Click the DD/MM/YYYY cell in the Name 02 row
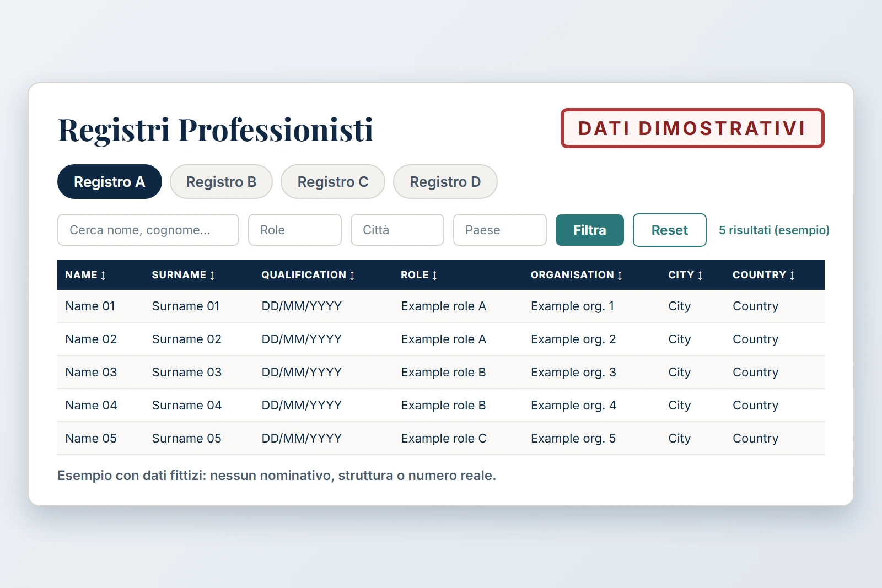Screen dimensions: 882x588 coord(302,339)
